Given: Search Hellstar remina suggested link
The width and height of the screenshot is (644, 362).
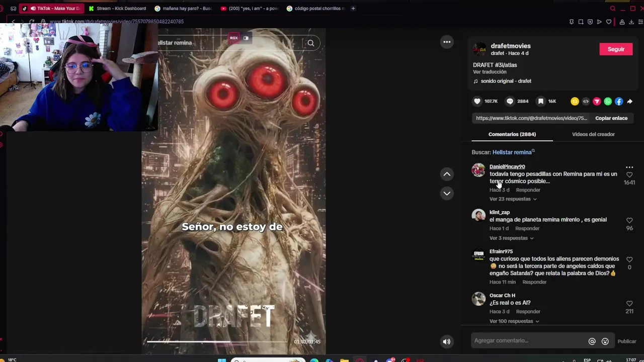Looking at the screenshot, I should 513,152.
